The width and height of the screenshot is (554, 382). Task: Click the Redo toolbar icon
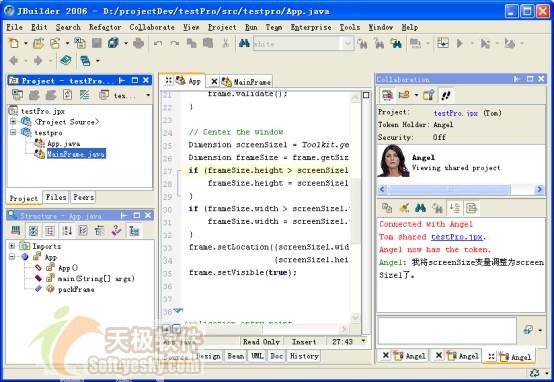click(175, 43)
